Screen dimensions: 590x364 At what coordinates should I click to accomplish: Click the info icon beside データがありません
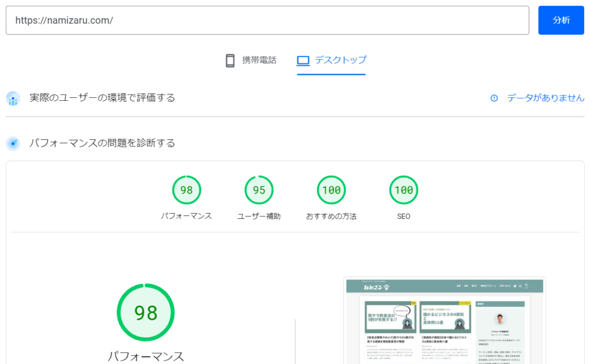494,98
